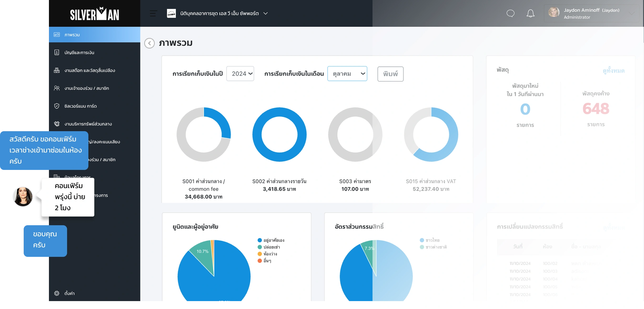
Task: Click the อัตราส่วนกรรมสิทธิ์ card title
Action: pos(359,227)
